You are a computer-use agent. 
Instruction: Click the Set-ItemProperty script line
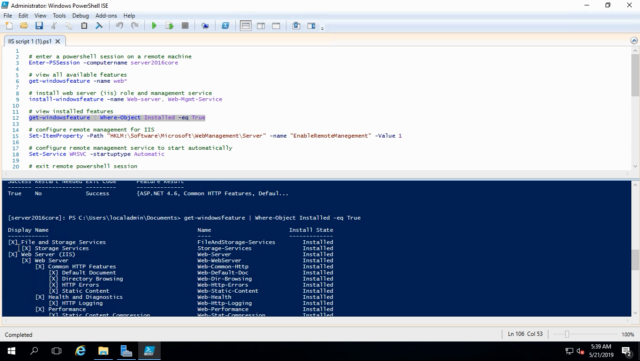(215, 136)
